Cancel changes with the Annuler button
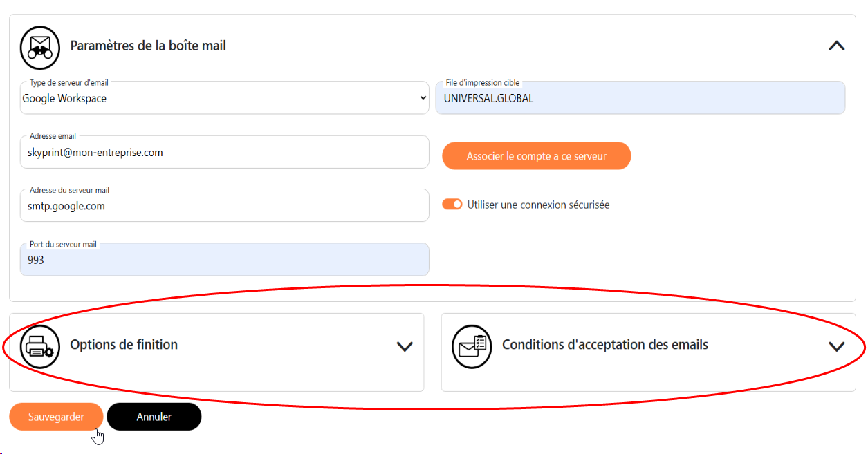Screen dimensions: 868x454 [154, 417]
